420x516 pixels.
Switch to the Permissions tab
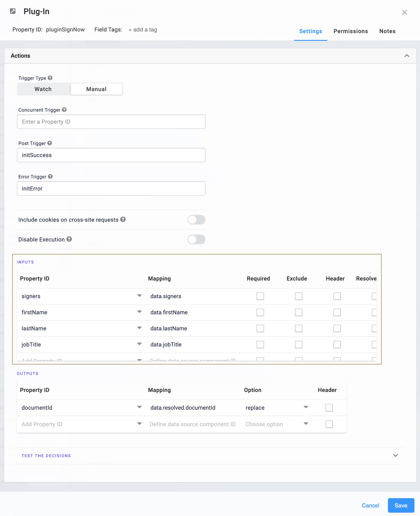[x=351, y=31]
